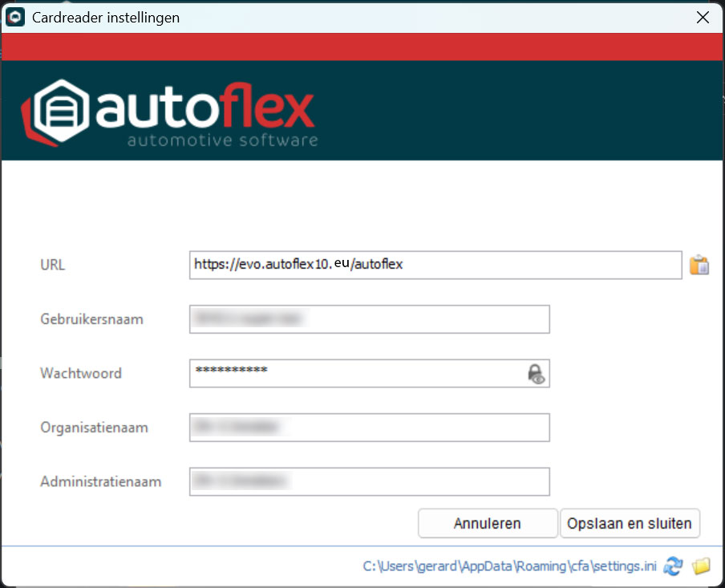The image size is (725, 588).
Task: Close the Cardreader instellingen window
Action: point(702,17)
